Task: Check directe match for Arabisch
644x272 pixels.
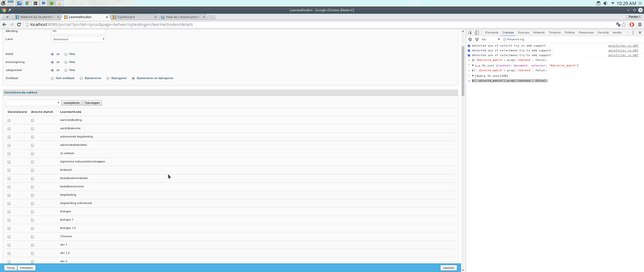Action: click(32, 170)
